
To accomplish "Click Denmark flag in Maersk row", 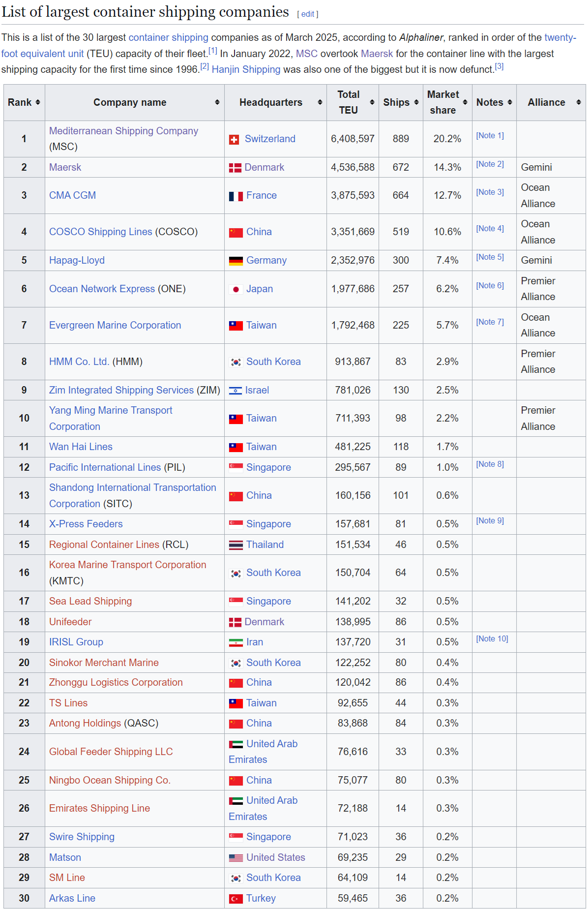I will 235,168.
